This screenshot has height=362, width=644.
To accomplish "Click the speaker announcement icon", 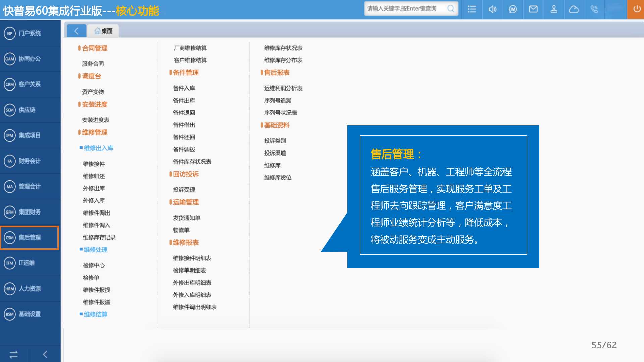I will pyautogui.click(x=492, y=9).
